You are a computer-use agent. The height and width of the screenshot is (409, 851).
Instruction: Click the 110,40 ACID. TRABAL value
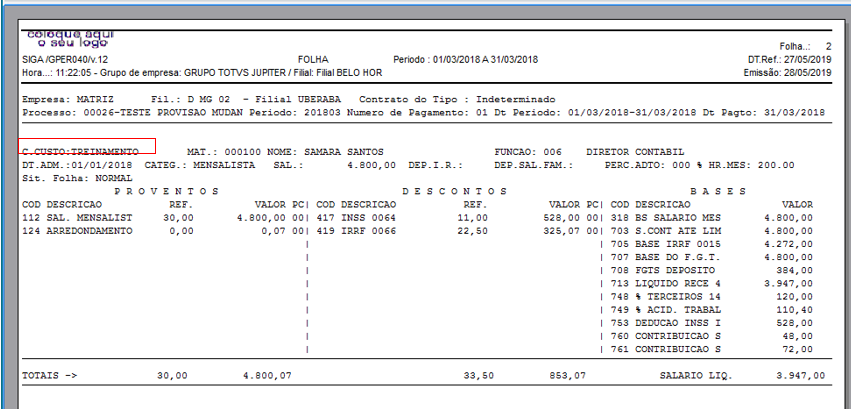click(794, 310)
